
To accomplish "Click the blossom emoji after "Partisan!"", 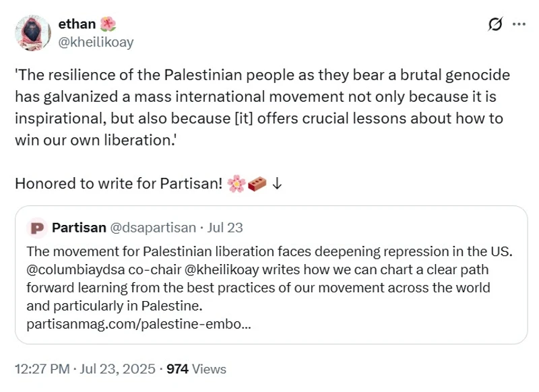I will [x=236, y=184].
